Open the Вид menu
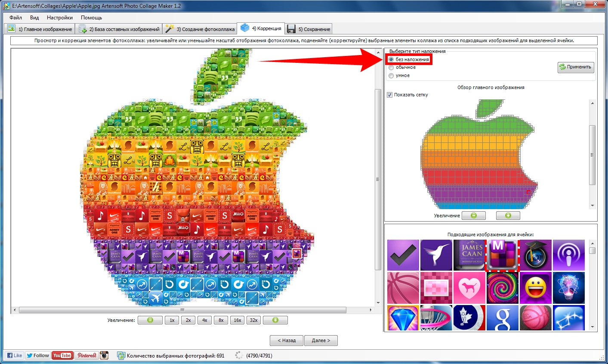This screenshot has height=364, width=608. pyautogui.click(x=34, y=18)
